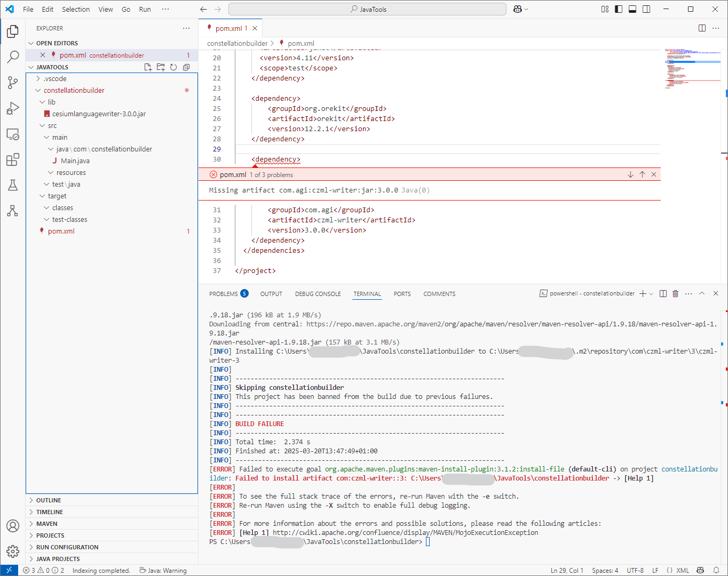Kill the terminal with trash icon
This screenshot has height=576, width=728.
pos(675,294)
